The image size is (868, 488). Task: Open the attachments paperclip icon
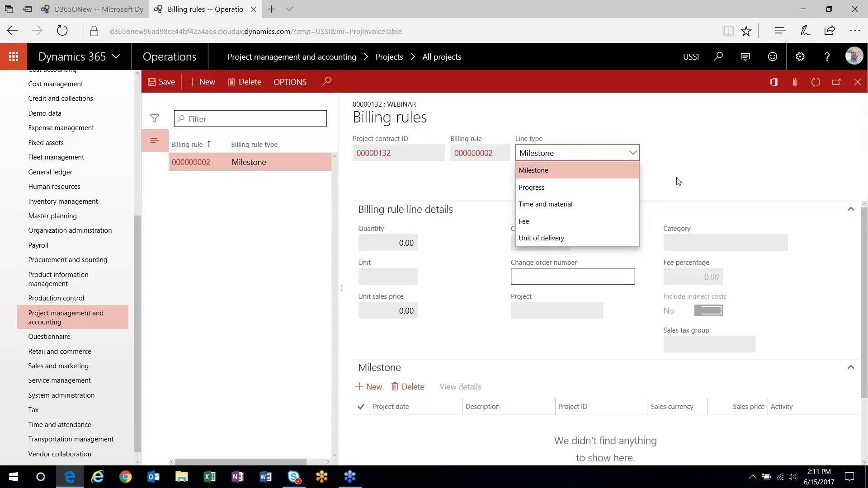point(795,82)
